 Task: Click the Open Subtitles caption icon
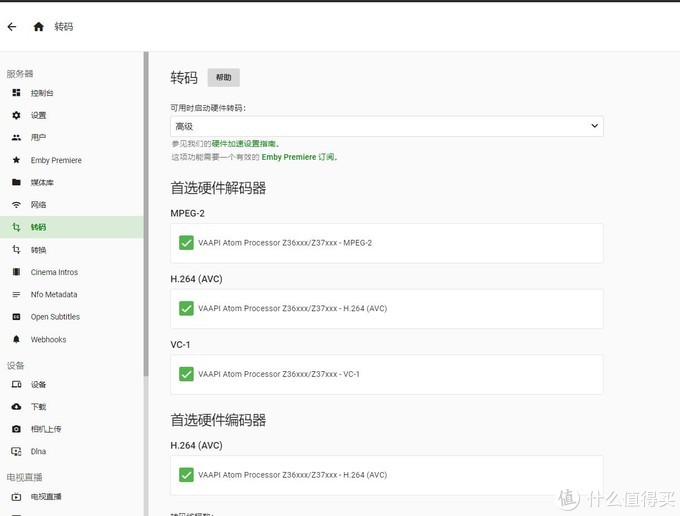tap(16, 317)
